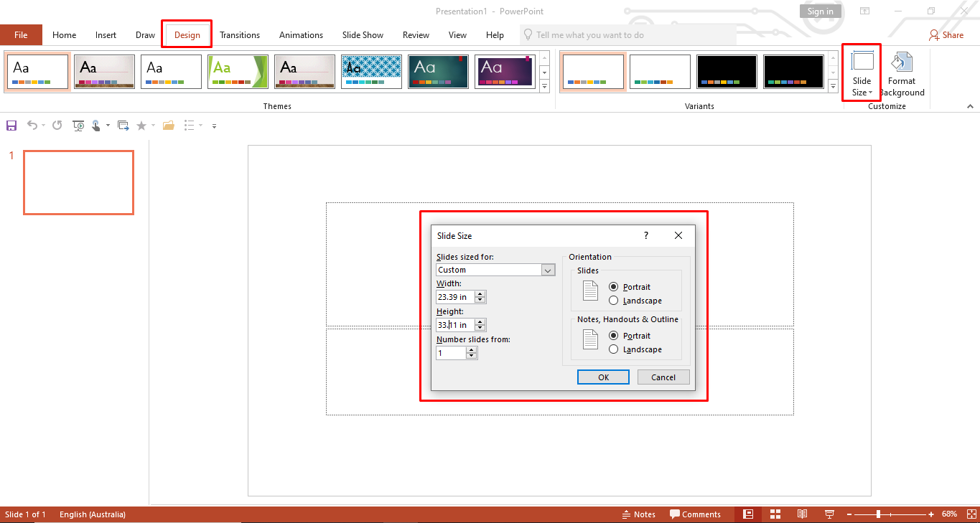Click the Sign in button
The height and width of the screenshot is (523, 980).
[x=820, y=11]
